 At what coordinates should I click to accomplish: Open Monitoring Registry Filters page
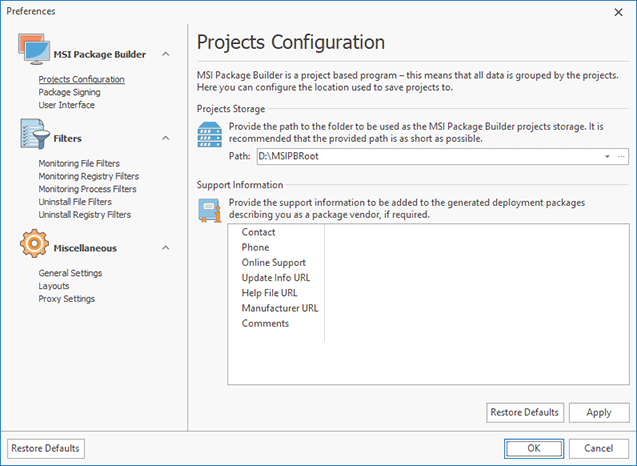coord(89,176)
